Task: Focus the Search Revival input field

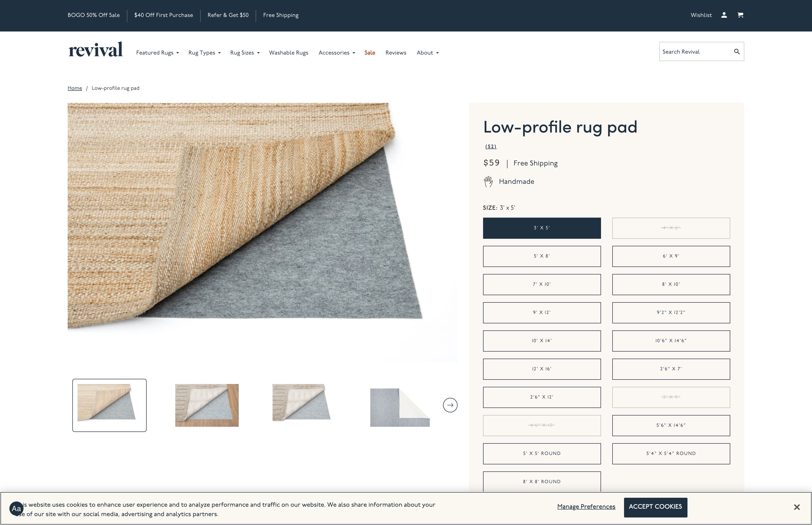Action: pos(695,51)
